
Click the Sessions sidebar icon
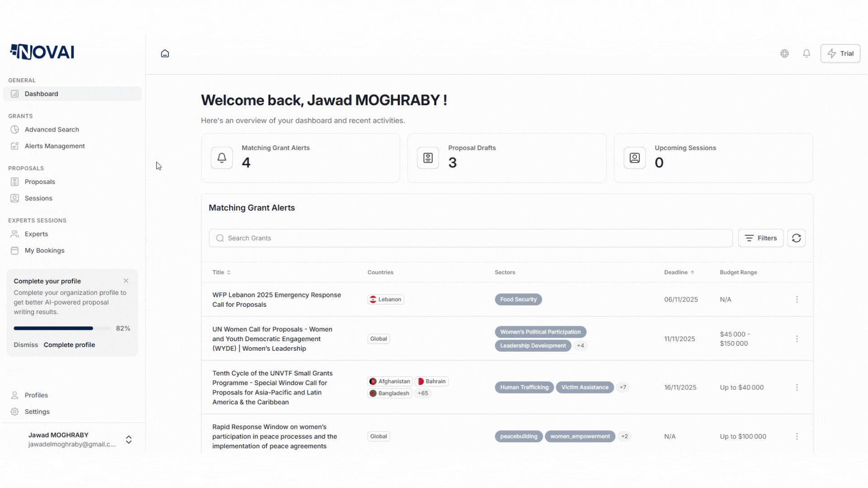pos(15,198)
